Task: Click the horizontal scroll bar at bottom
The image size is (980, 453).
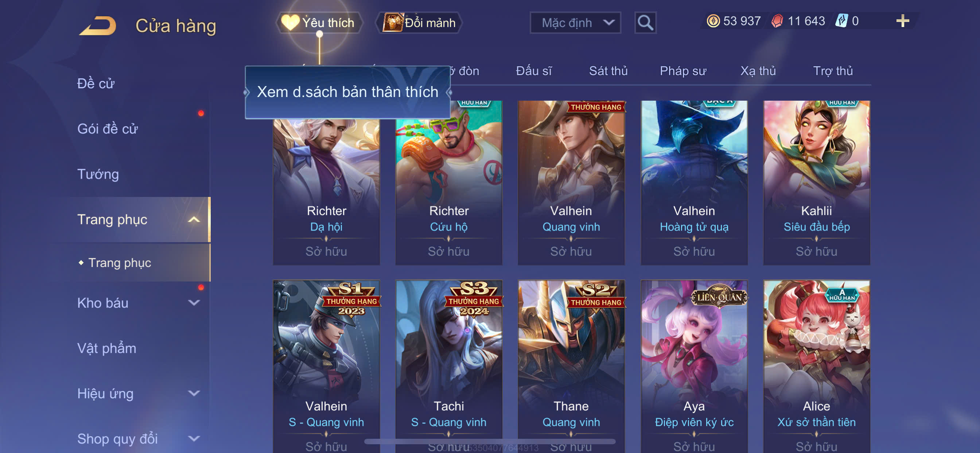Action: coord(490,442)
